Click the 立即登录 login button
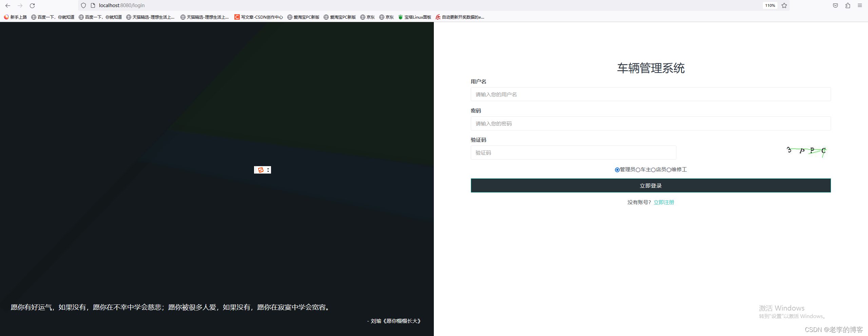868x336 pixels. 650,185
